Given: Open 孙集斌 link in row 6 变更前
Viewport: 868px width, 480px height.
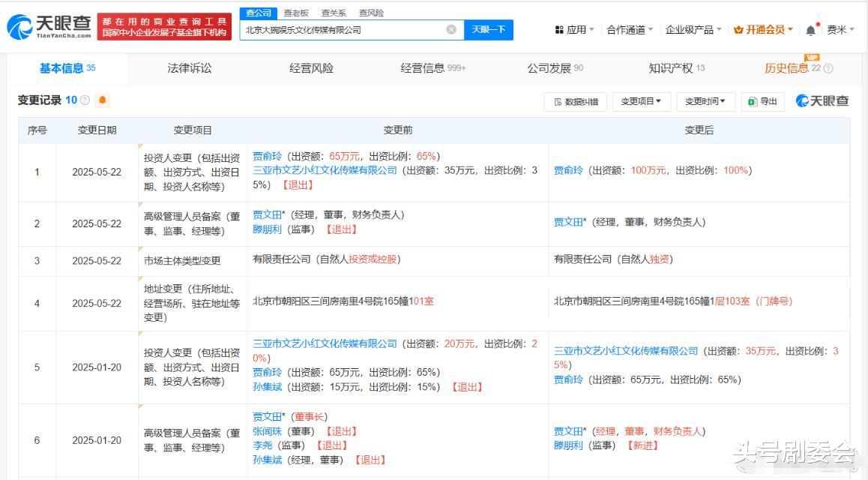Looking at the screenshot, I should coord(268,460).
